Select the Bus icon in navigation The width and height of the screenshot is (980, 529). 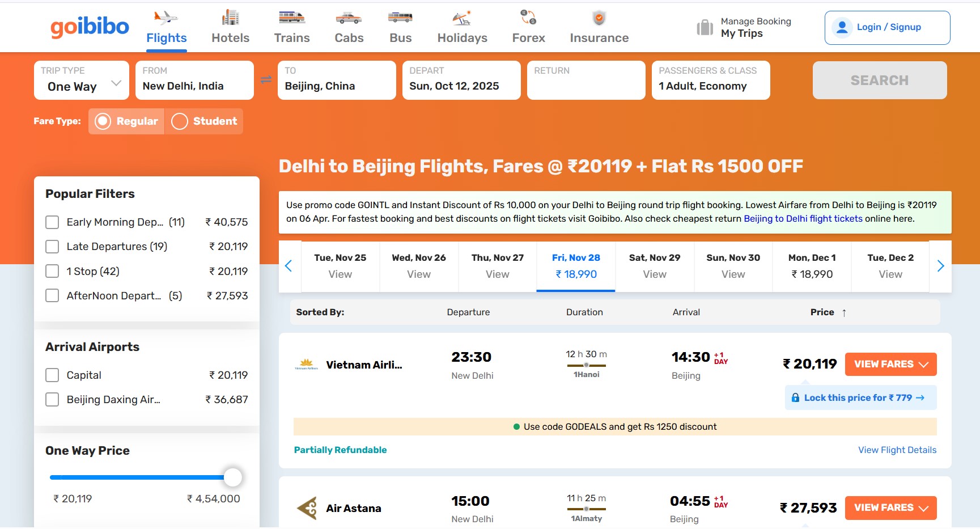[400, 18]
